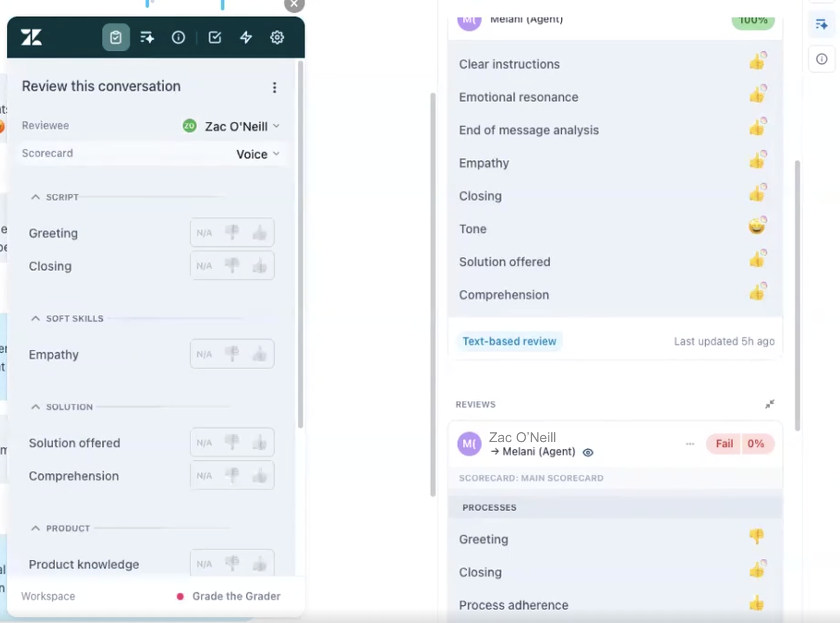The width and height of the screenshot is (840, 623).
Task: Open the checkbox edit icon in header
Action: [215, 37]
